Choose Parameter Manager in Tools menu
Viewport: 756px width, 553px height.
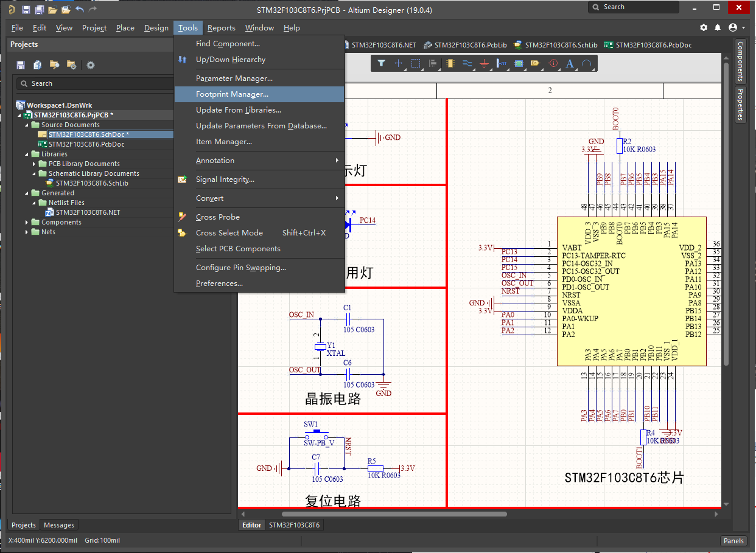259,78
